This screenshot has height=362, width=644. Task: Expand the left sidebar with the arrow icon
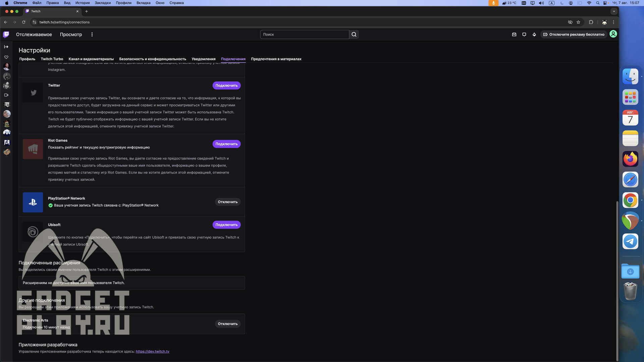pos(6,47)
